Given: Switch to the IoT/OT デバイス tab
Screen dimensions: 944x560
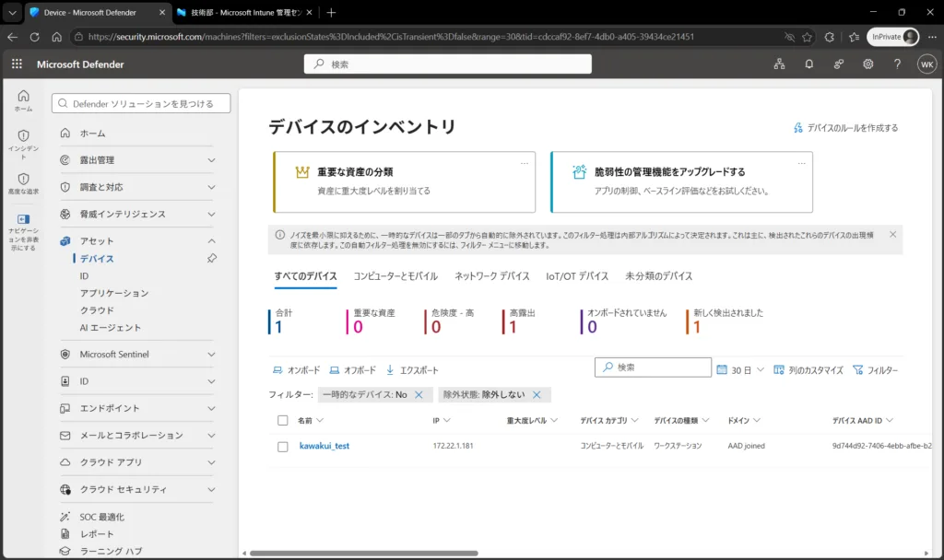Looking at the screenshot, I should (x=577, y=276).
